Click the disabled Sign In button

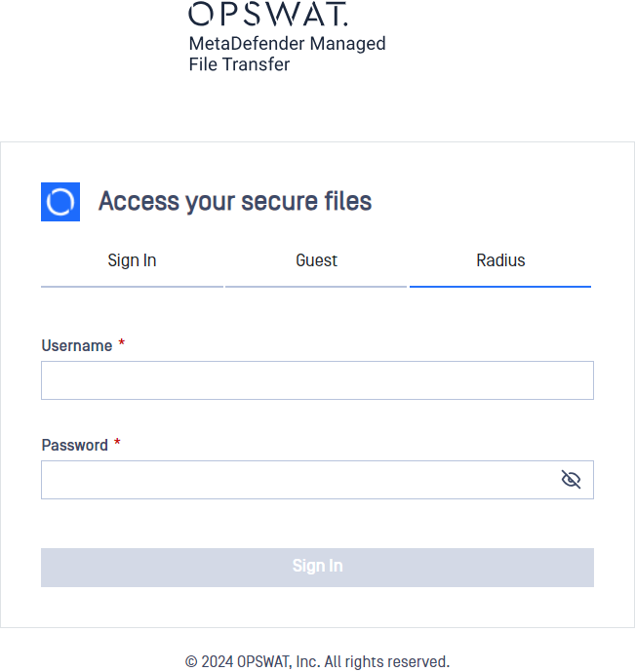click(x=318, y=568)
